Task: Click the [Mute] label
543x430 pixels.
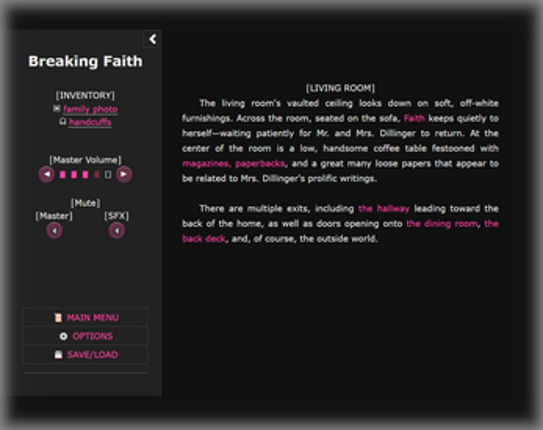Action: click(85, 203)
